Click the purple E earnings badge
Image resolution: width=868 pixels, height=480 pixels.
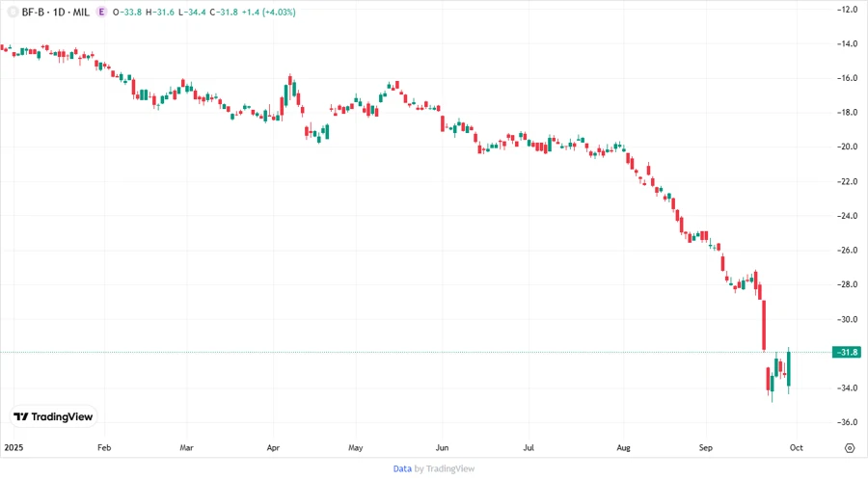(101, 12)
